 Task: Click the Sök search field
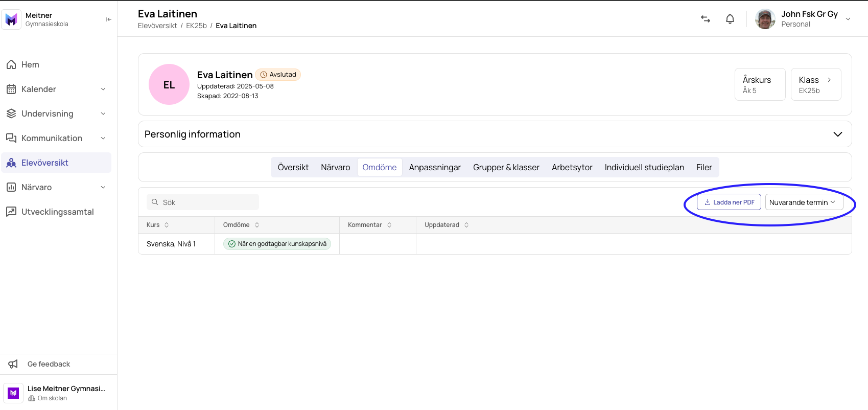point(203,202)
